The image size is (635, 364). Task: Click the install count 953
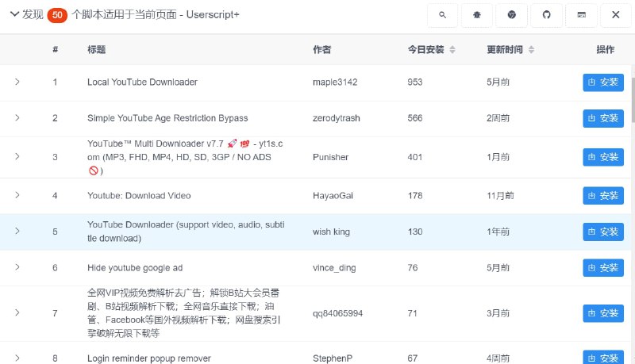click(414, 82)
